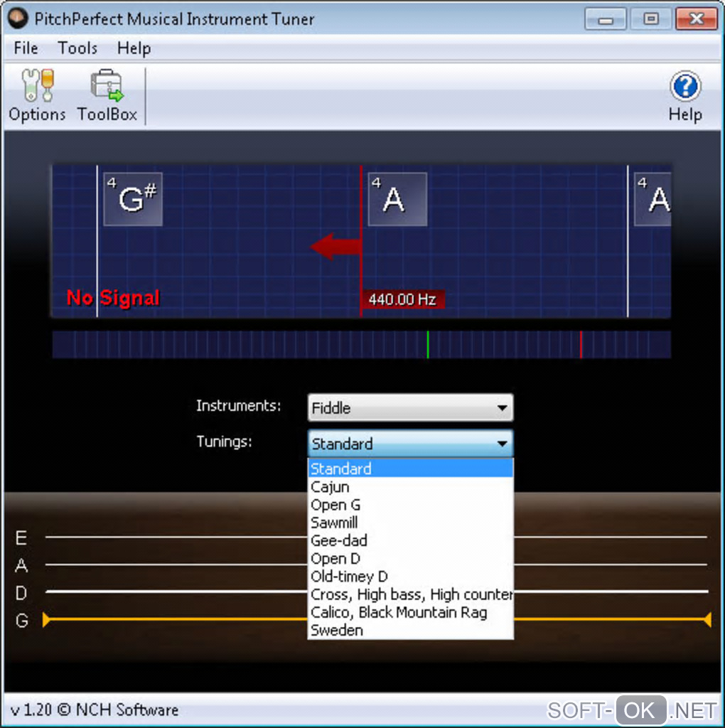
Task: Select the Old-timey D tuning
Action: point(411,576)
